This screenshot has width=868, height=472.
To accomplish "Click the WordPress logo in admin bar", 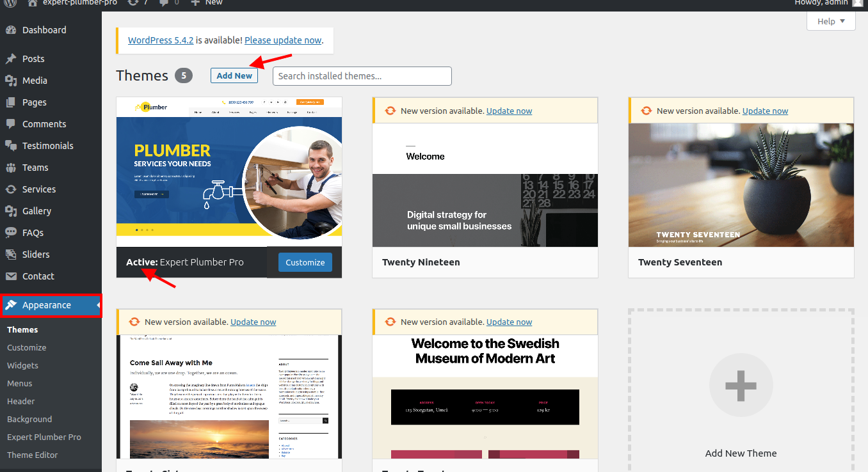I will (11, 3).
